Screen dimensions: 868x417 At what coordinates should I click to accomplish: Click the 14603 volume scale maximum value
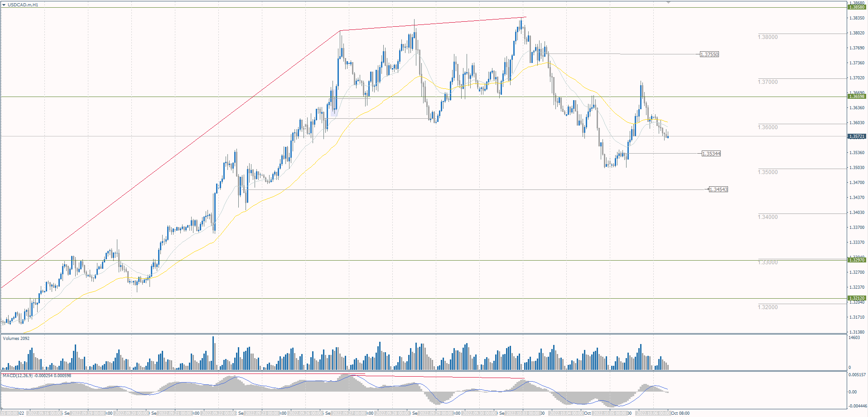tap(854, 338)
